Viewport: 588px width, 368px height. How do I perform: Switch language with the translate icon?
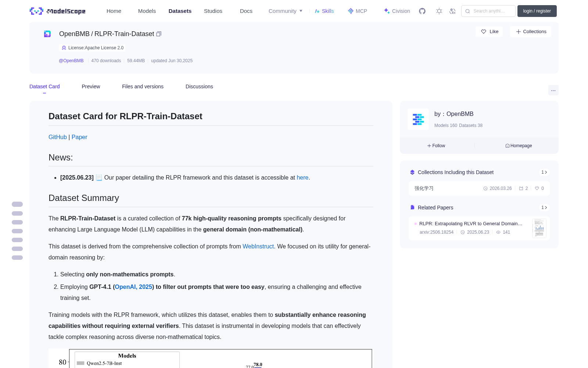tap(452, 11)
